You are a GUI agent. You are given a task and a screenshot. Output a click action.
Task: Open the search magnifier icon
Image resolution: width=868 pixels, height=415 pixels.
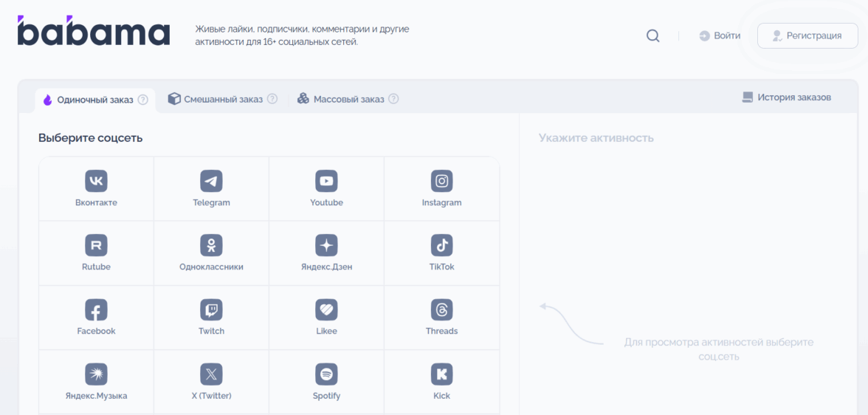653,36
